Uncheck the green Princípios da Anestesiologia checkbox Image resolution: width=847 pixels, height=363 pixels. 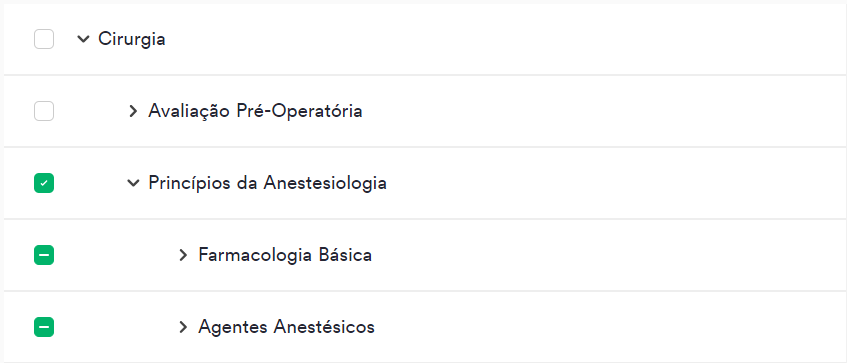coord(44,183)
